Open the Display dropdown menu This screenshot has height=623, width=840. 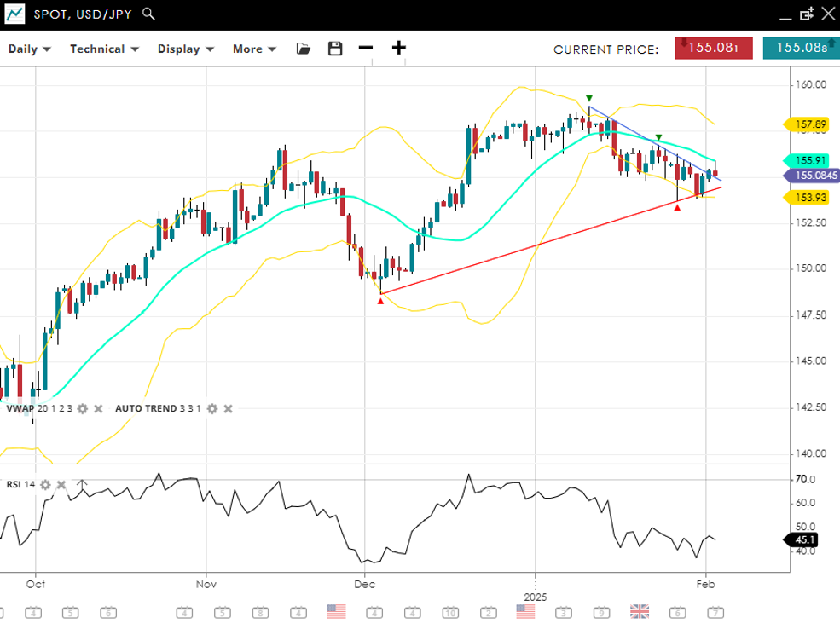[x=185, y=49]
